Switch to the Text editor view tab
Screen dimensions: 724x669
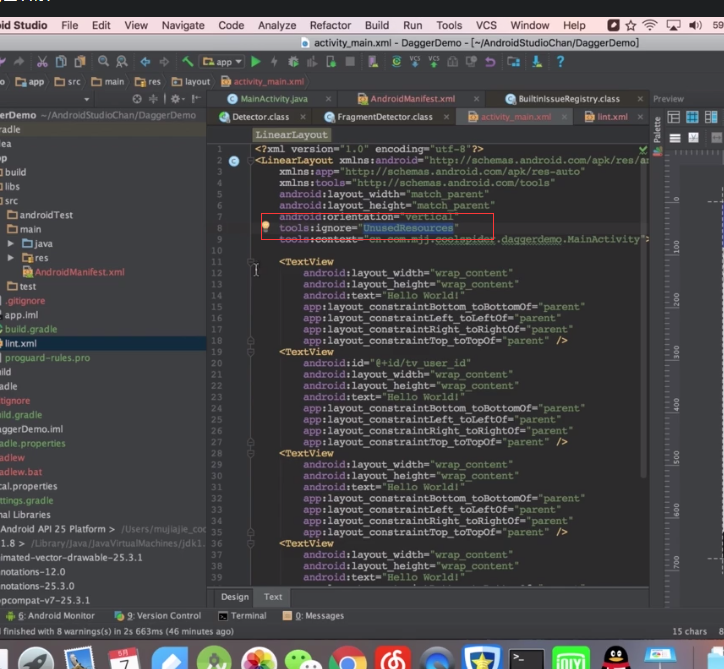(x=273, y=597)
